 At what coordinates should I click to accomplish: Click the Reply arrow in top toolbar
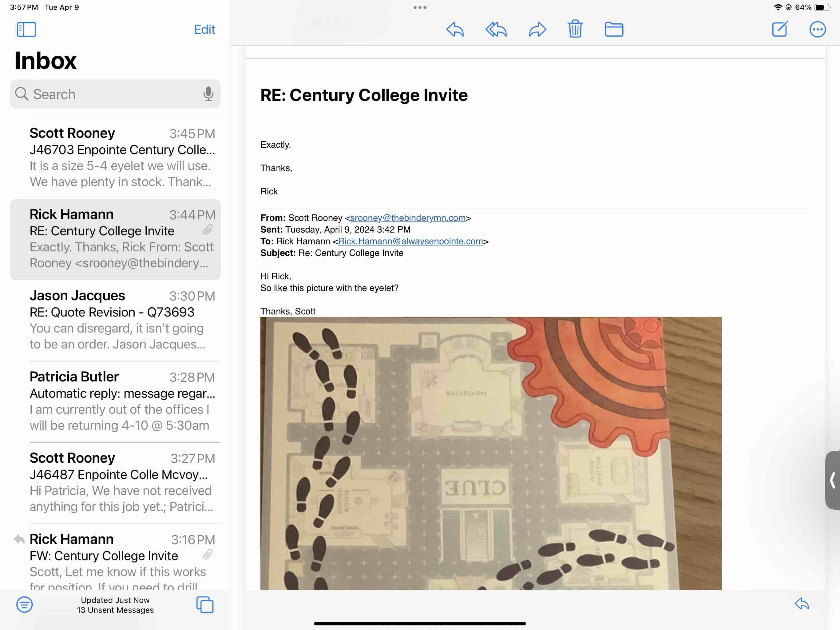(x=455, y=29)
